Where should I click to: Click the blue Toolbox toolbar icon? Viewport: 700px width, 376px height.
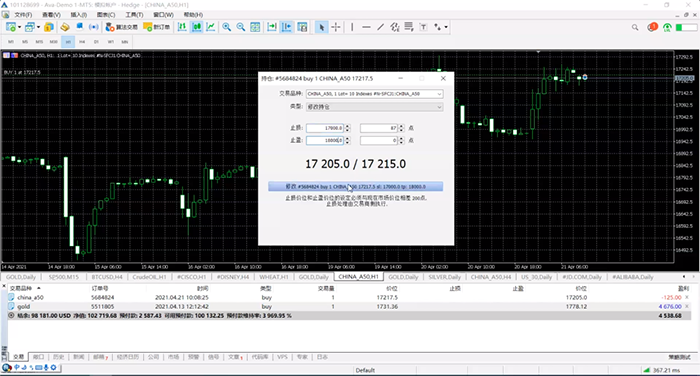tap(79, 27)
